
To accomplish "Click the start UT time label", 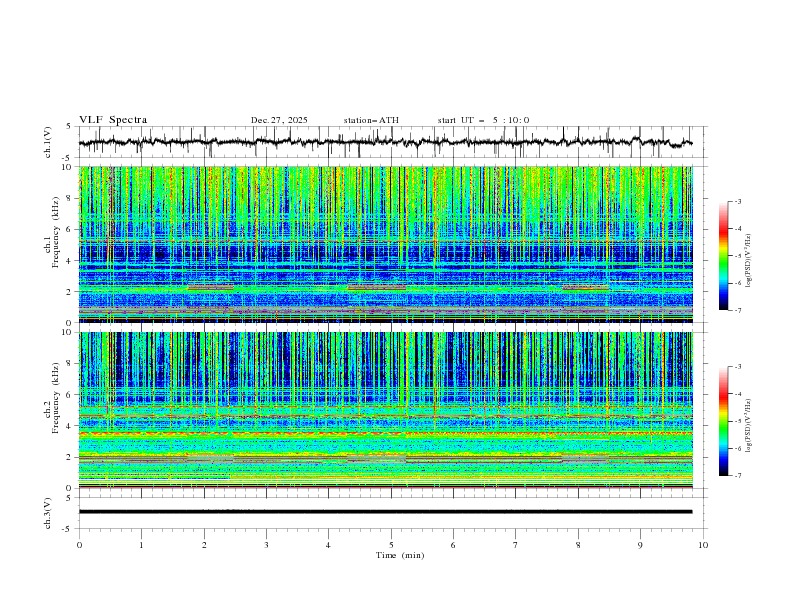I will click(x=483, y=120).
